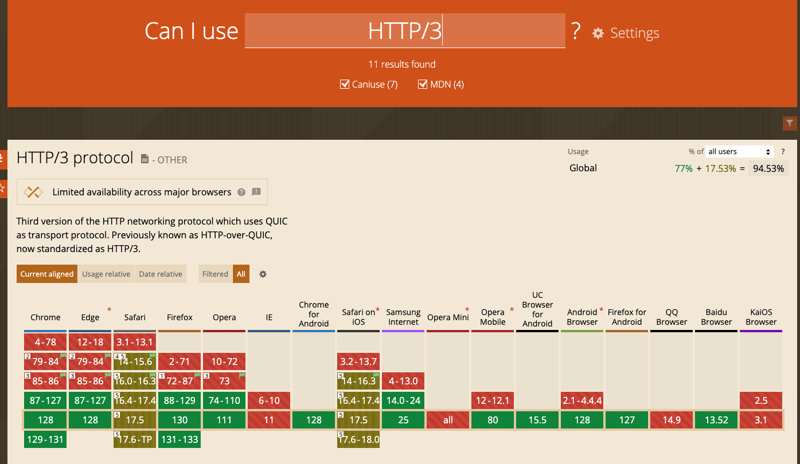Click Firefox 2-71 version cell
The image size is (800, 464).
[180, 361]
